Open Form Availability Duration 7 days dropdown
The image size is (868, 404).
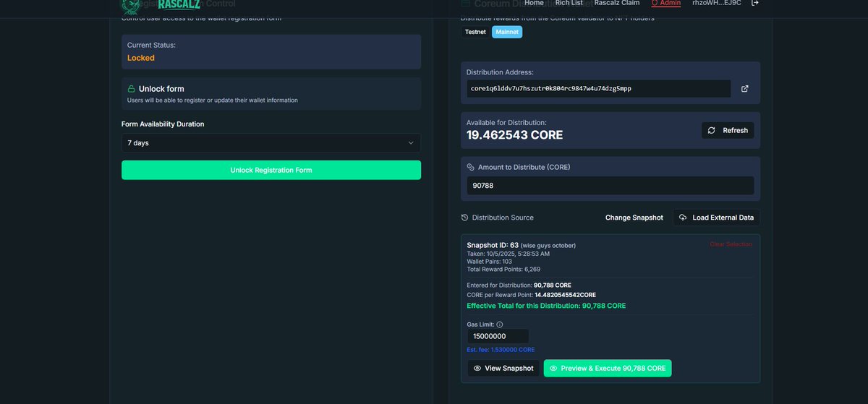(x=271, y=143)
